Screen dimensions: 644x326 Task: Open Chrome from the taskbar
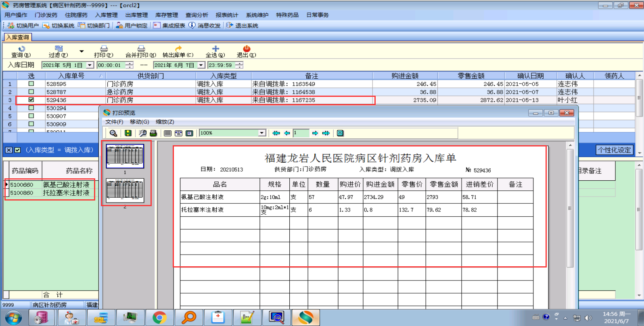159,318
